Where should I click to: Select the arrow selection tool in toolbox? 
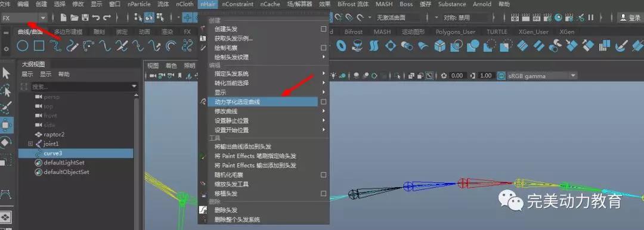(x=6, y=73)
